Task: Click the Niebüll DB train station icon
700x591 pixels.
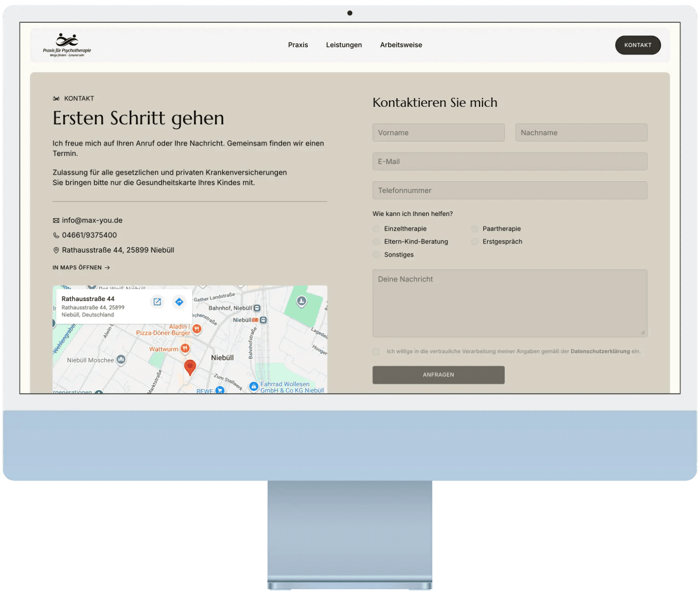Action: coord(263,320)
